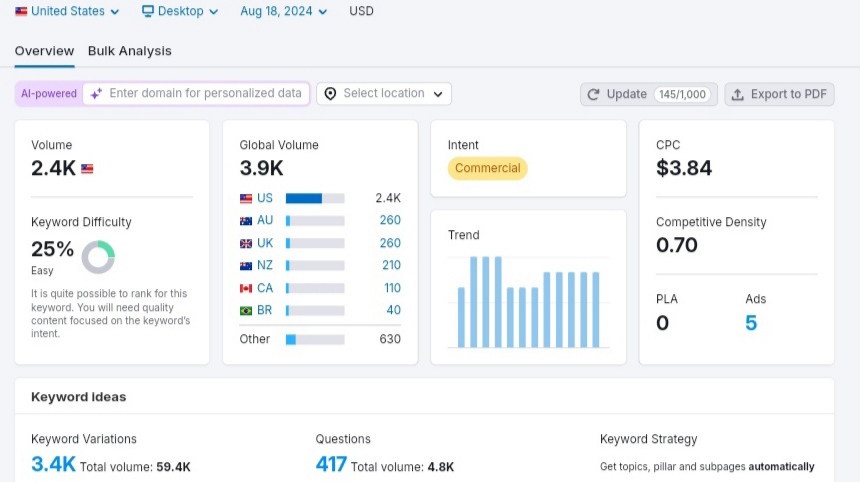The image size is (860, 482).
Task: Click the Update refresh arrow icon
Action: click(x=593, y=94)
